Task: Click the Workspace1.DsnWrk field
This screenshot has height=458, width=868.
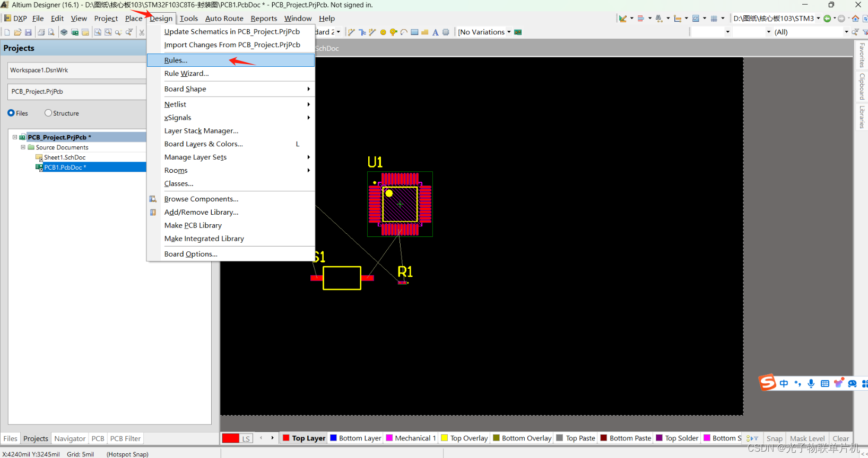Action: pyautogui.click(x=77, y=71)
